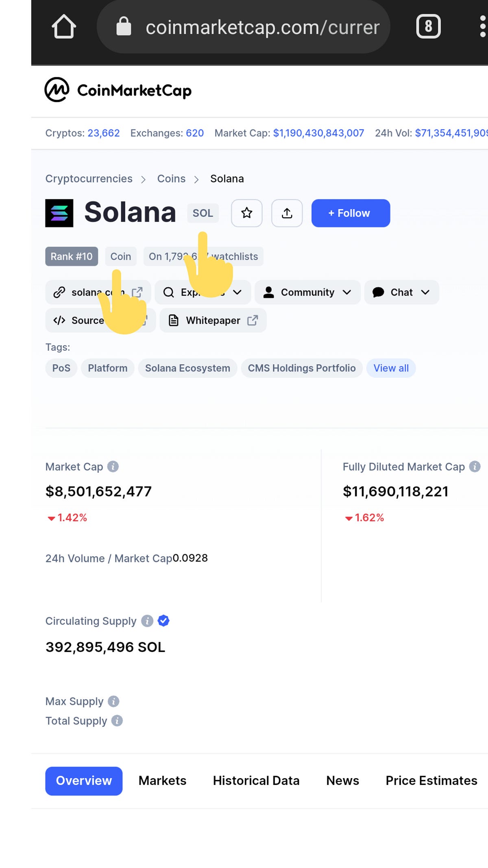Tap the browser home icon
This screenshot has height=868, width=488.
coord(64,27)
